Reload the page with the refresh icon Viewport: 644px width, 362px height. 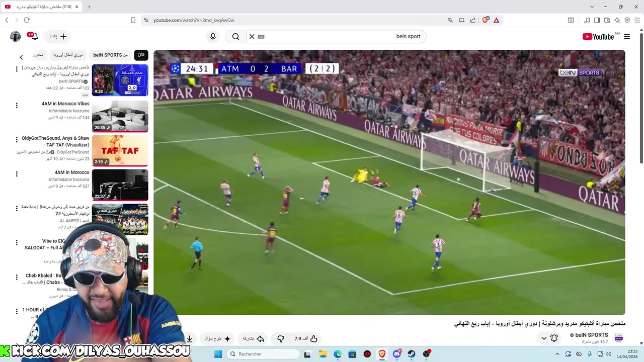[x=27, y=20]
